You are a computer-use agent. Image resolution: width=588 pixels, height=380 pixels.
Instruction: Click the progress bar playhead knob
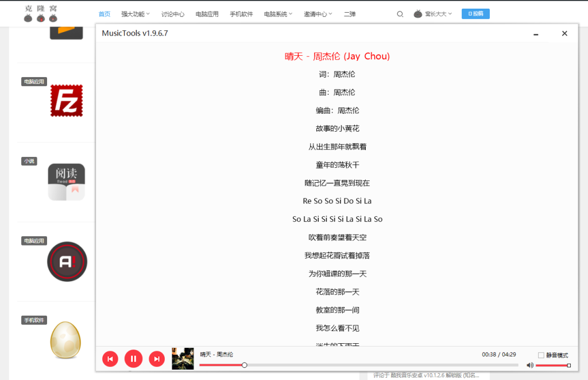pos(245,365)
